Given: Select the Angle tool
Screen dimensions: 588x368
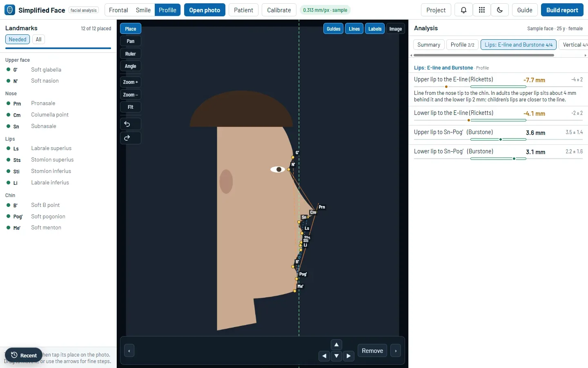Looking at the screenshot, I should [130, 66].
